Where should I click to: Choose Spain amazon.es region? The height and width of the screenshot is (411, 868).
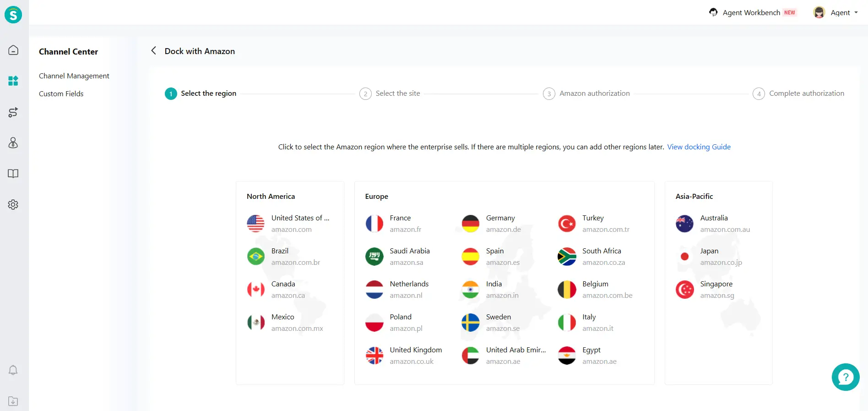(x=491, y=257)
